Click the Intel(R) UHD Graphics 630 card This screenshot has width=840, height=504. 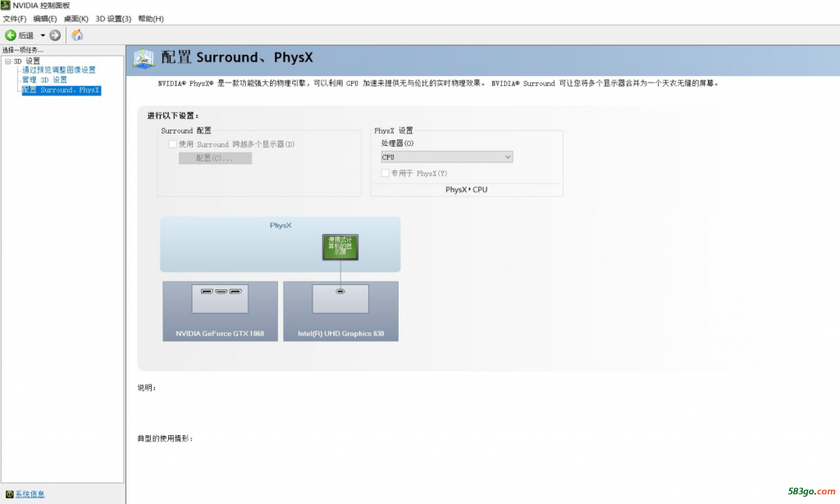coord(340,311)
